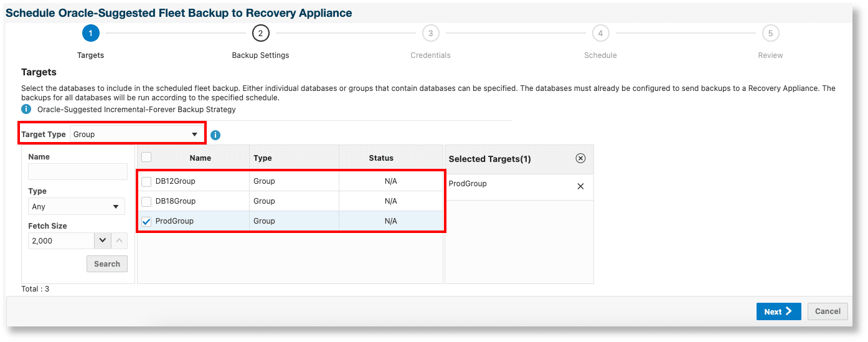Click the Name filter input field
The height and width of the screenshot is (342, 868).
pyautogui.click(x=78, y=171)
